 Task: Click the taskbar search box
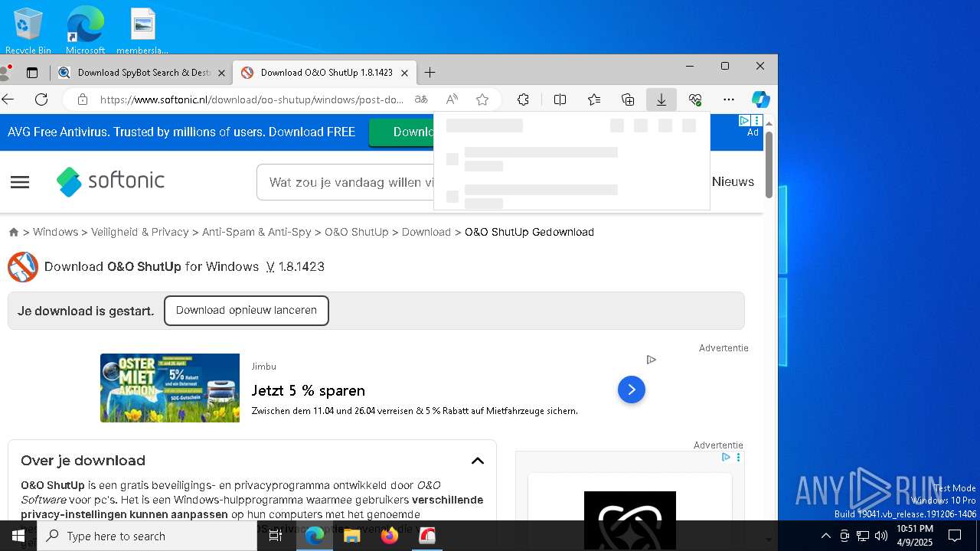[147, 536]
